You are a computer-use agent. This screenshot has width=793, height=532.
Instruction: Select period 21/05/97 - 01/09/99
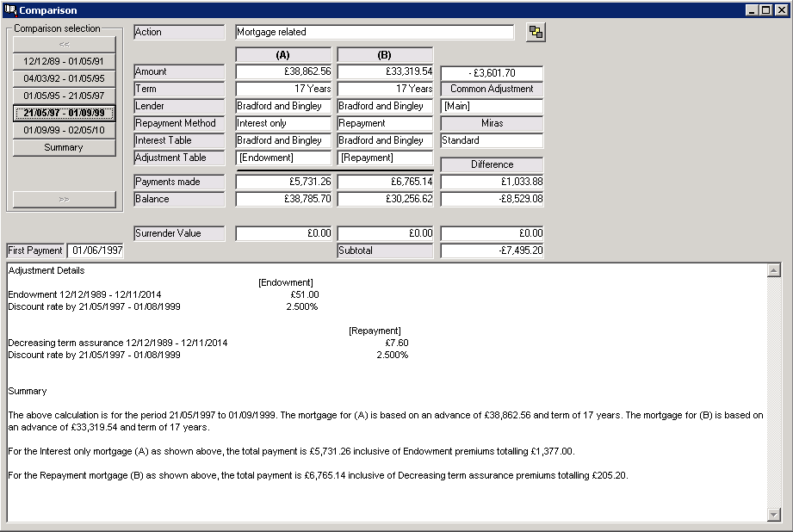[64, 113]
